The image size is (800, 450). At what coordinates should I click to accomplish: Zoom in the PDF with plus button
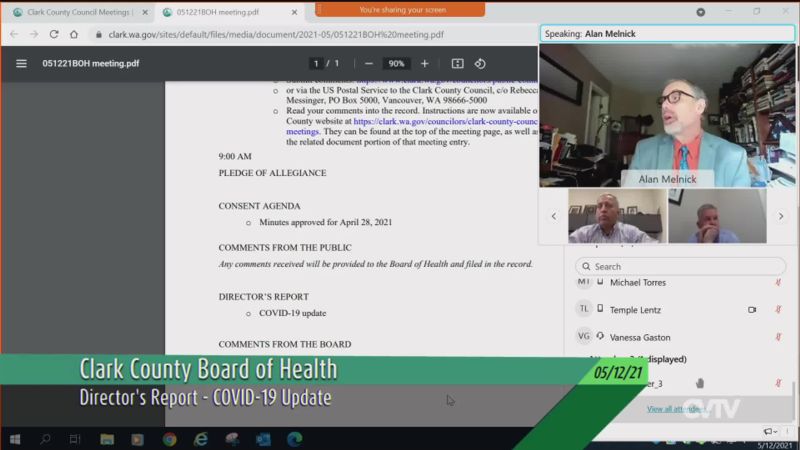point(424,64)
